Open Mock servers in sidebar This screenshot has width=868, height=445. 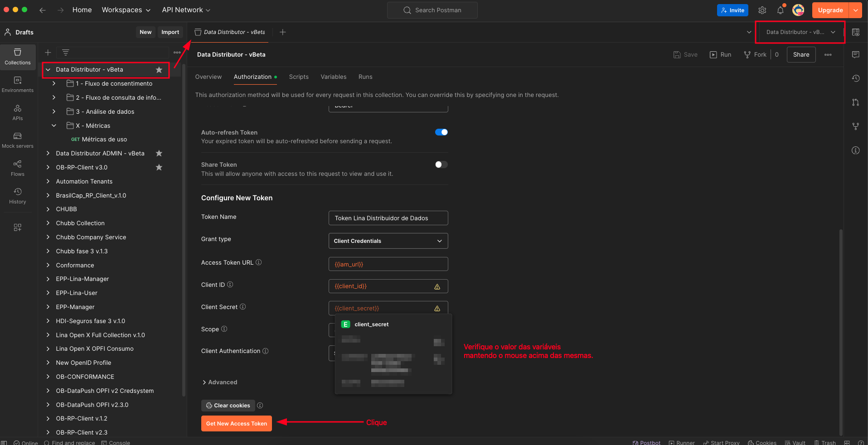(18, 140)
